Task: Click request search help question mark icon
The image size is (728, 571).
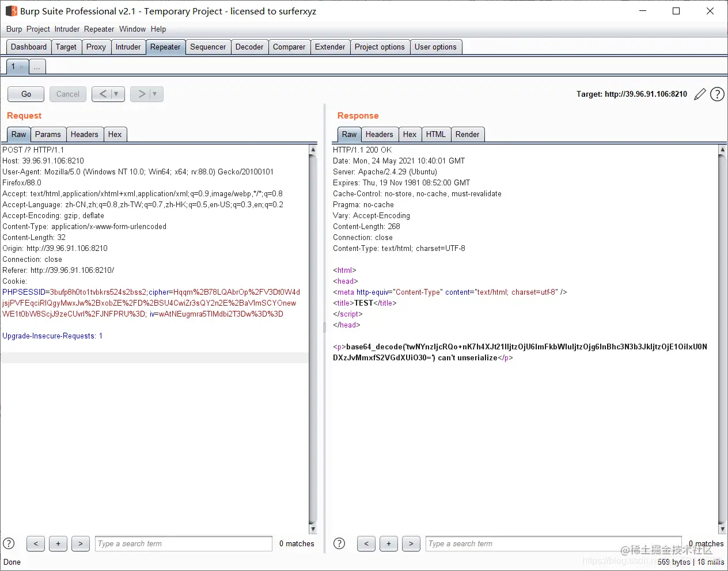Action: click(x=9, y=543)
